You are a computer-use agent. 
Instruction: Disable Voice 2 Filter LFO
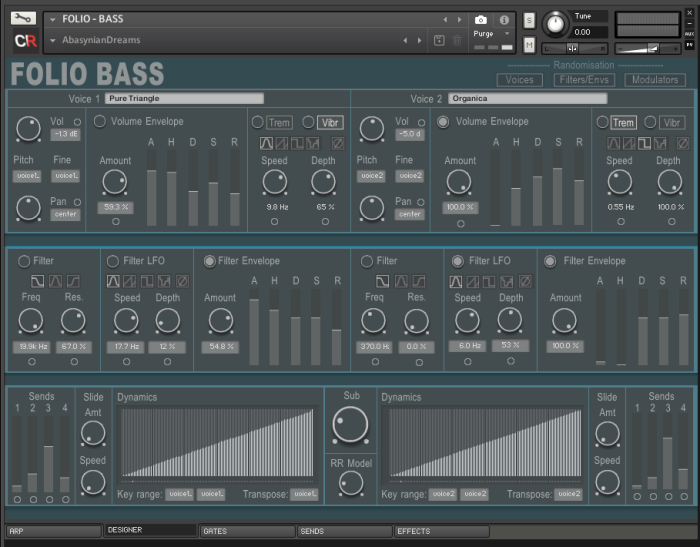pos(458,261)
